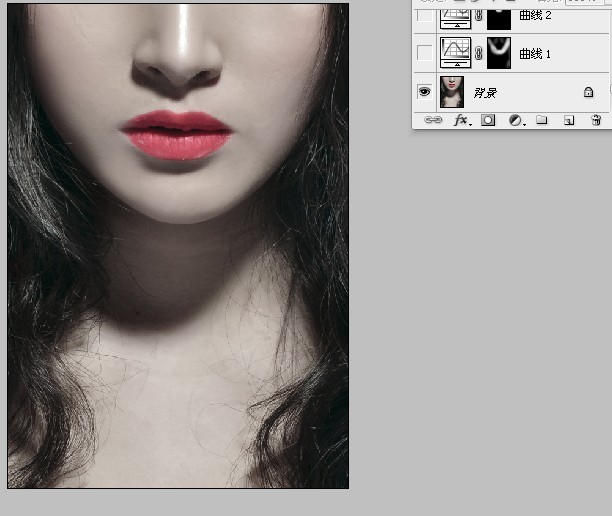Click the lock icon on 背景 layer

(x=589, y=92)
